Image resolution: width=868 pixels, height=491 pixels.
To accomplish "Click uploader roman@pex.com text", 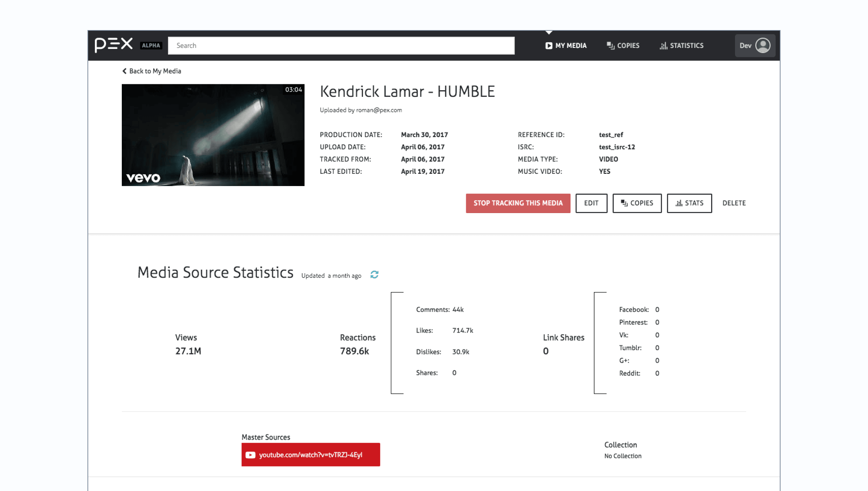I will pyautogui.click(x=379, y=110).
